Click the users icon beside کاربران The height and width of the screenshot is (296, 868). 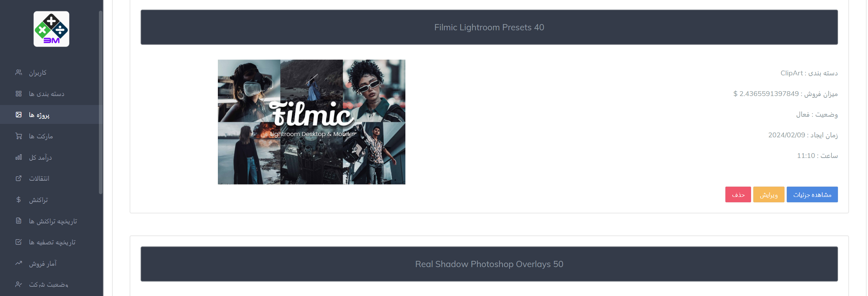[x=19, y=72]
